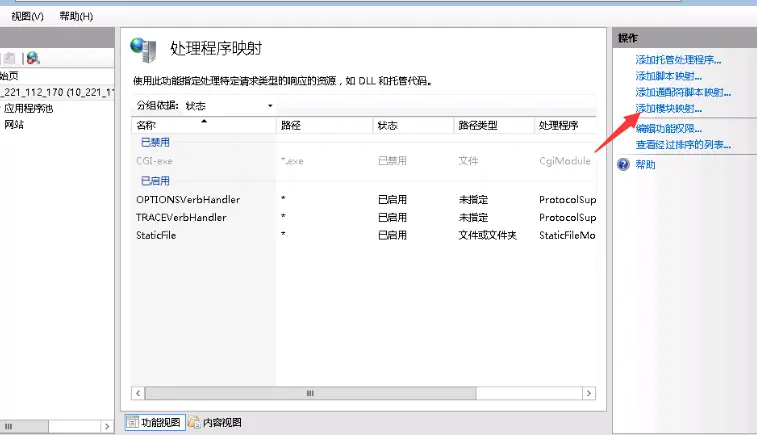The width and height of the screenshot is (757, 435).
Task: Switch to the 内容视图 tab
Action: [x=215, y=422]
